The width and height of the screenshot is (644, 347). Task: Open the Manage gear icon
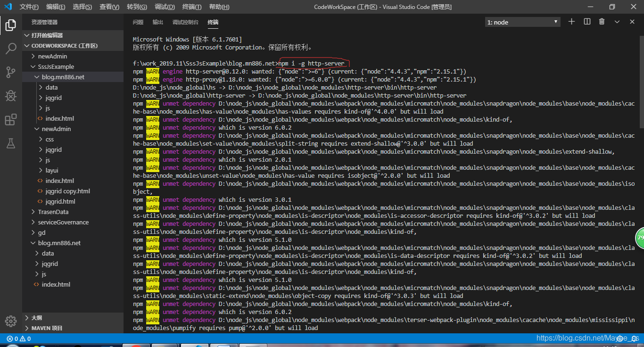[x=11, y=321]
